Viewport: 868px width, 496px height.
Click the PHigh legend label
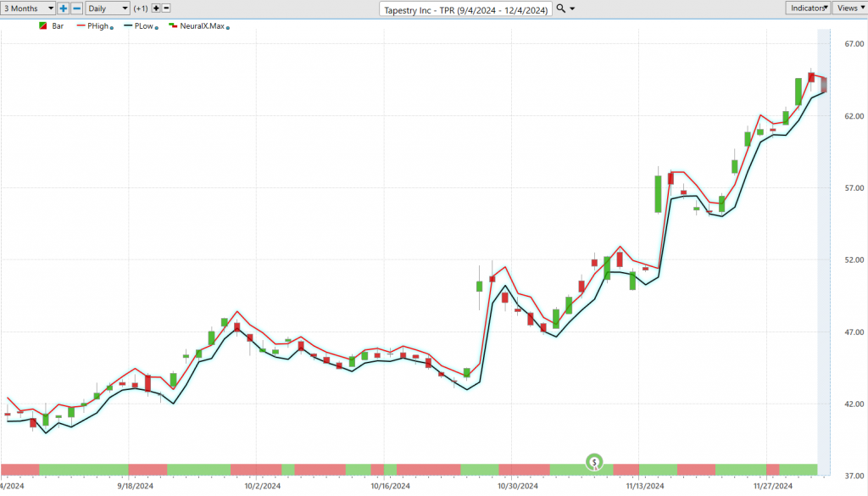tap(98, 26)
